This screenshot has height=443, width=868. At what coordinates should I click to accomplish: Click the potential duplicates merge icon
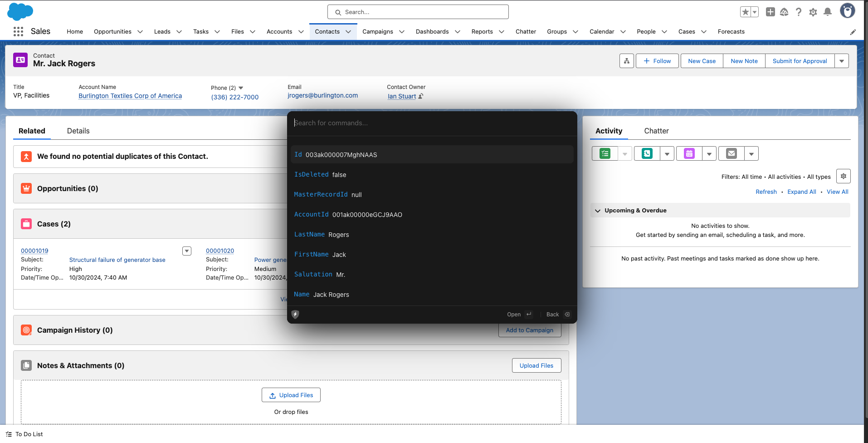pos(26,157)
